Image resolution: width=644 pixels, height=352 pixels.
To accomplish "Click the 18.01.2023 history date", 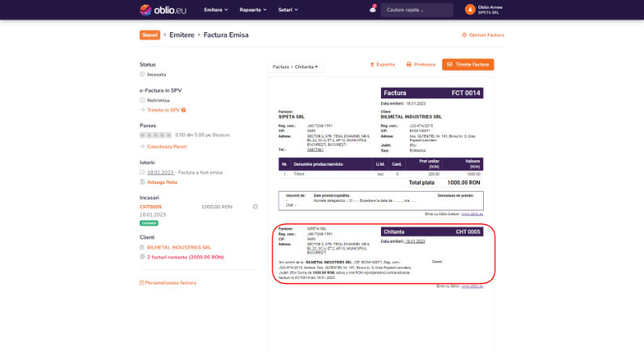I will 160,173.
